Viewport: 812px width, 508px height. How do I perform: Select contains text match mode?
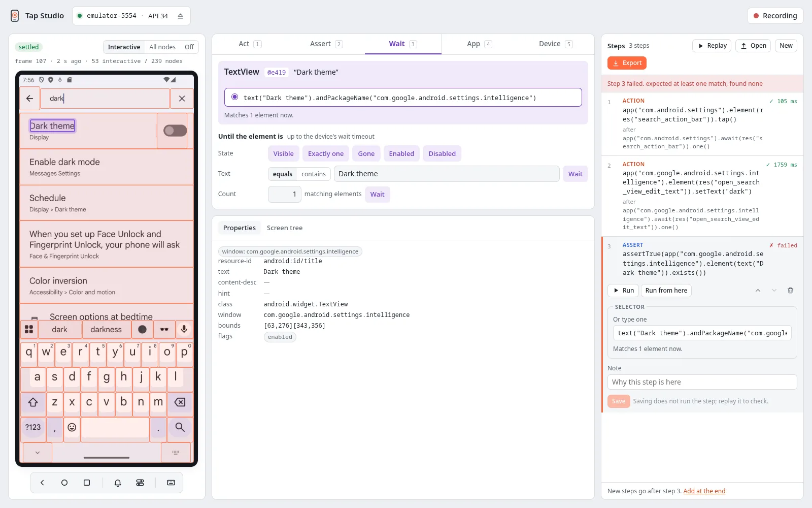(x=314, y=174)
